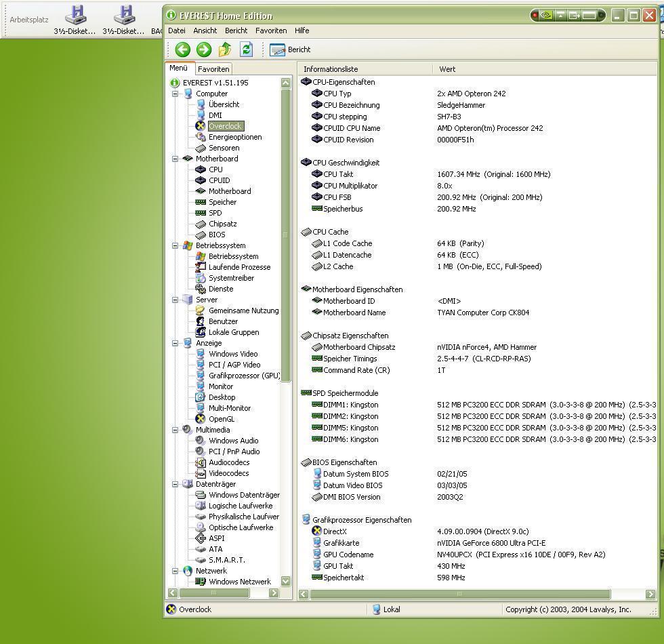Collapse the Anzeige tree branch
The width and height of the screenshot is (664, 644).
tap(175, 343)
